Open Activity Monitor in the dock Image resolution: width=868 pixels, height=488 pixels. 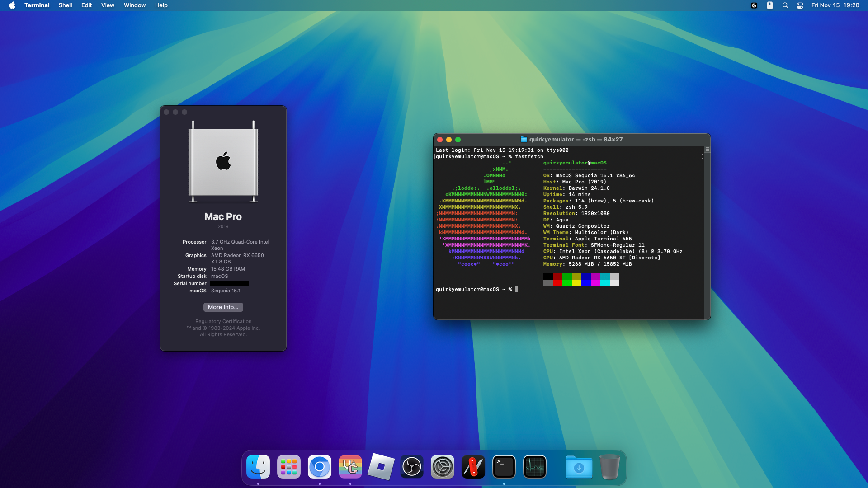click(535, 467)
